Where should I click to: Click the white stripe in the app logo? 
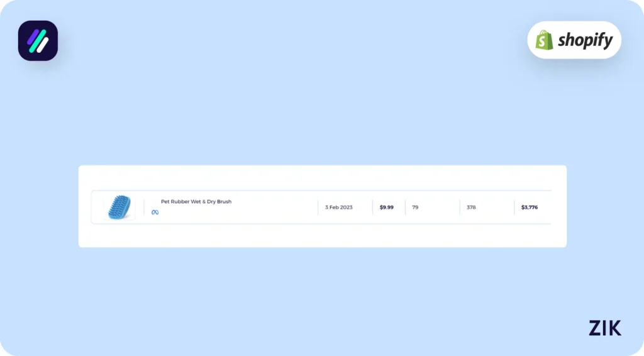click(x=43, y=45)
